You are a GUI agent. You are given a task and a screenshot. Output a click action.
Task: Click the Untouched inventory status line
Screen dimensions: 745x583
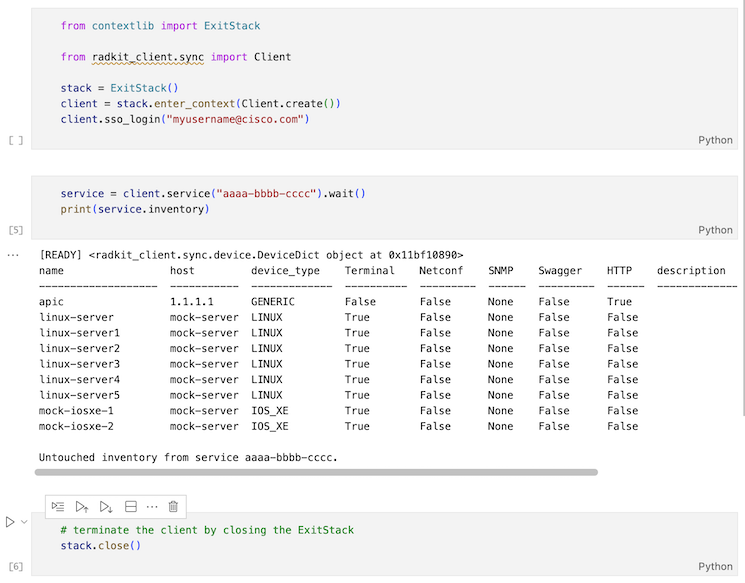[x=188, y=458]
